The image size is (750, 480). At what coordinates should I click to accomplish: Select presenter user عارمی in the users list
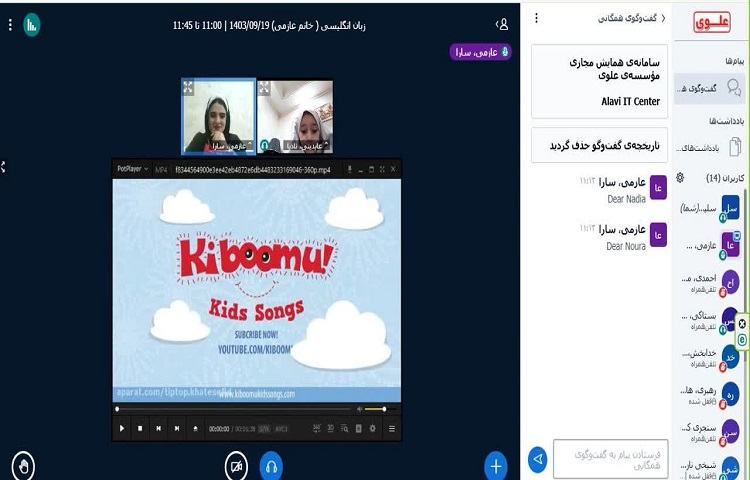pyautogui.click(x=709, y=246)
